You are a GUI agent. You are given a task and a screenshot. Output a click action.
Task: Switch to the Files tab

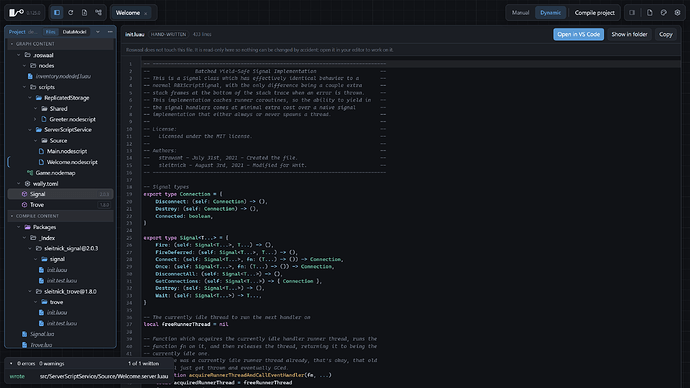click(51, 32)
